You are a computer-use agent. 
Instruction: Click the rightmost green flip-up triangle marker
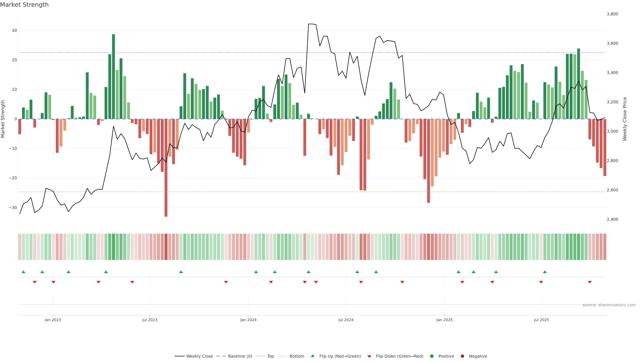coord(545,272)
